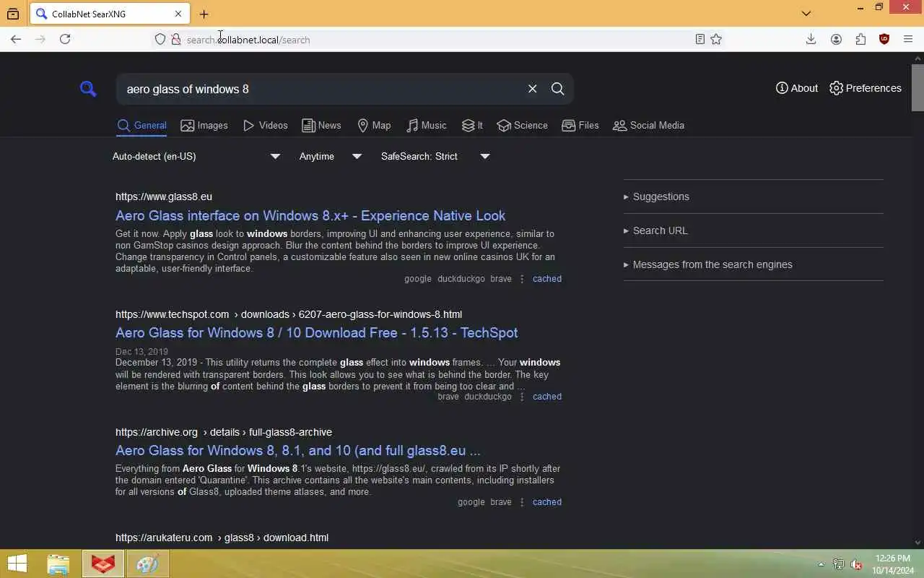
Task: Focus the search query input field
Action: tap(321, 89)
